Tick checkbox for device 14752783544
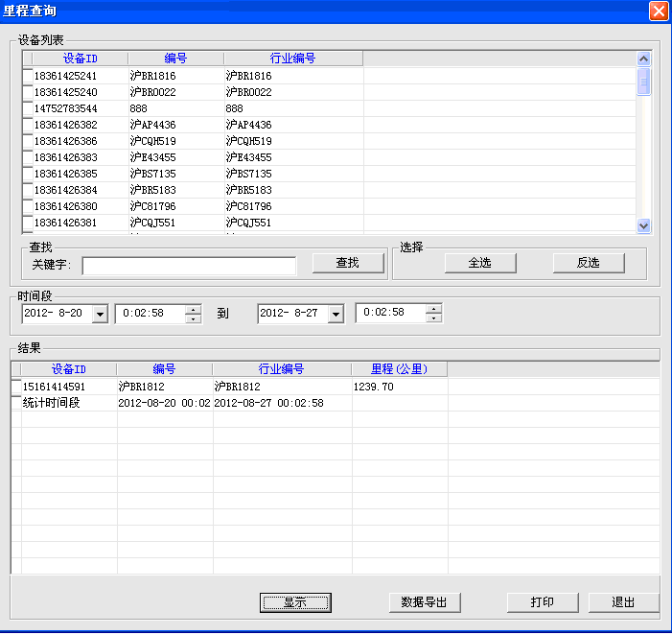 tap(28, 108)
